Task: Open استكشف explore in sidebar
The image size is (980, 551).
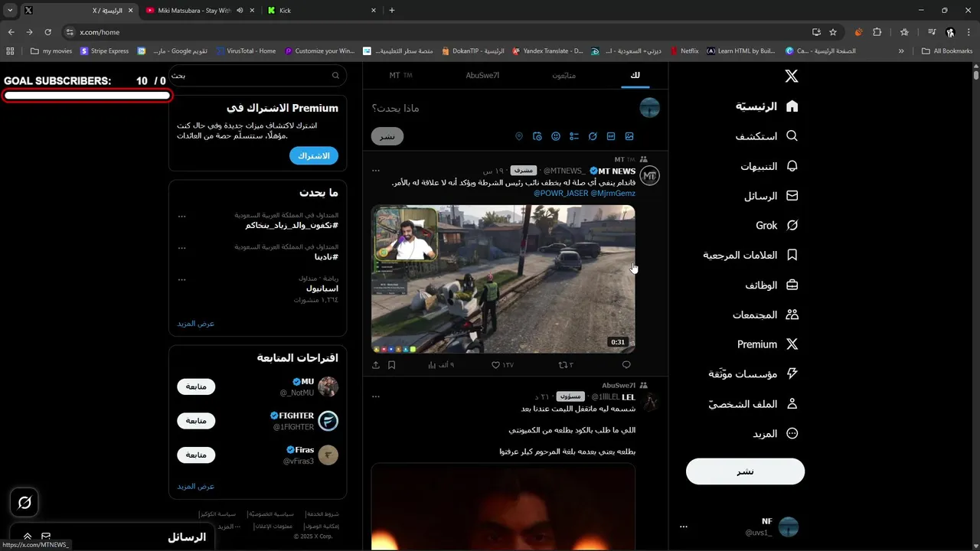Action: tap(767, 136)
